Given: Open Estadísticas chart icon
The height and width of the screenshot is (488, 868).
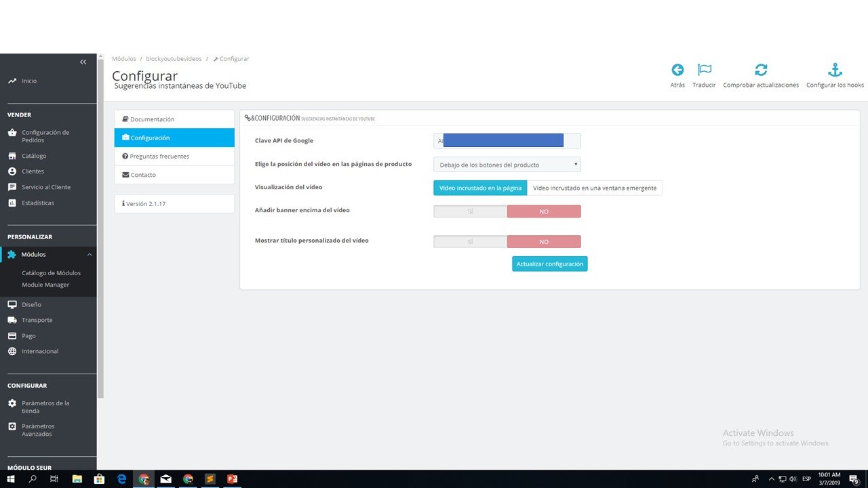Looking at the screenshot, I should pos(12,203).
